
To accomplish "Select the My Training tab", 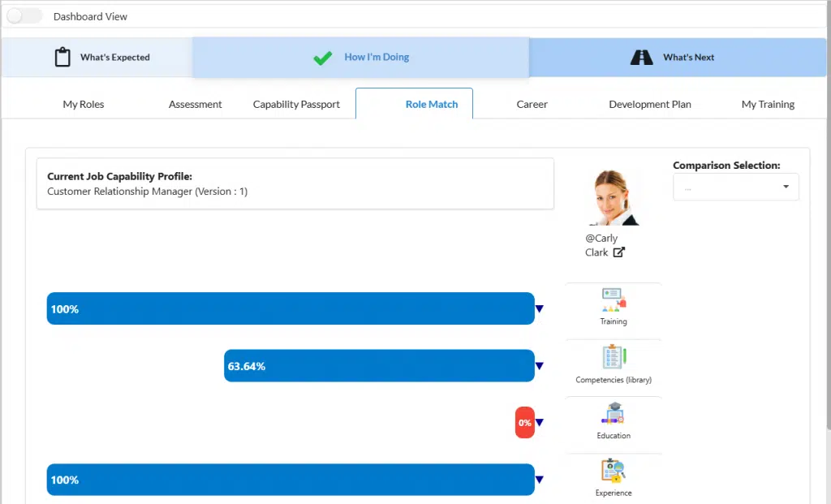I will 767,104.
